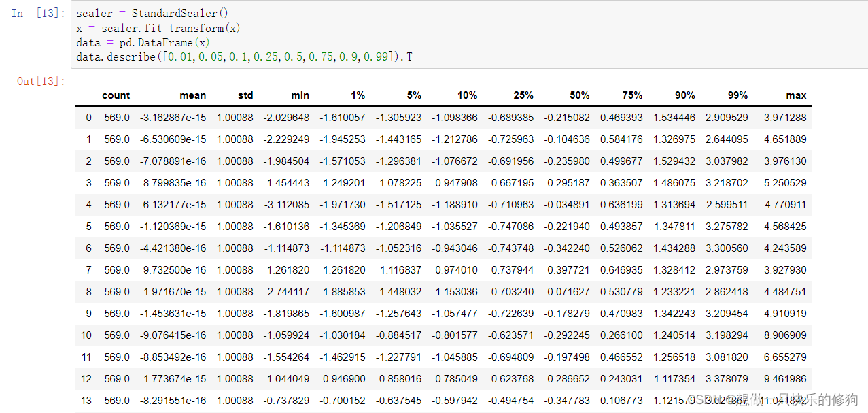
Task: Click the row index 5 label
Action: (x=89, y=226)
